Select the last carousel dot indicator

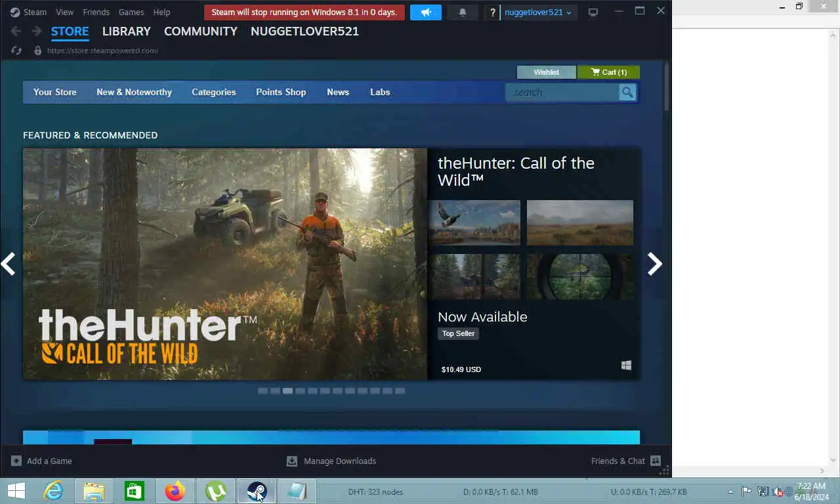400,390
